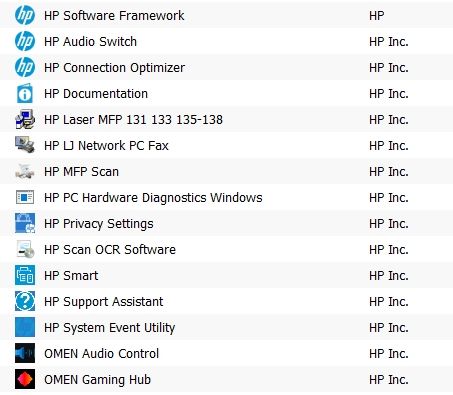Select the HP Laser MFP 131 133 135-138 entry
This screenshot has width=453, height=395.
(x=226, y=119)
